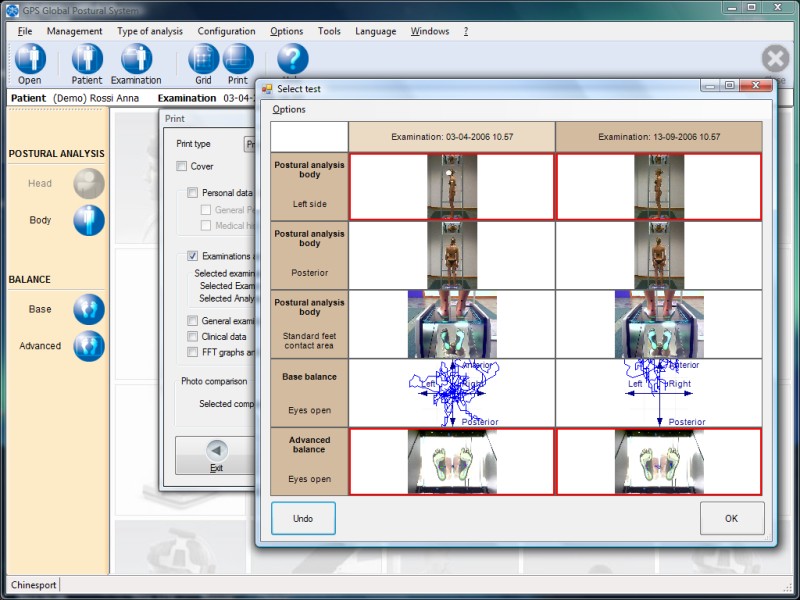Select the Head postural analysis icon
The image size is (800, 600).
(x=89, y=184)
